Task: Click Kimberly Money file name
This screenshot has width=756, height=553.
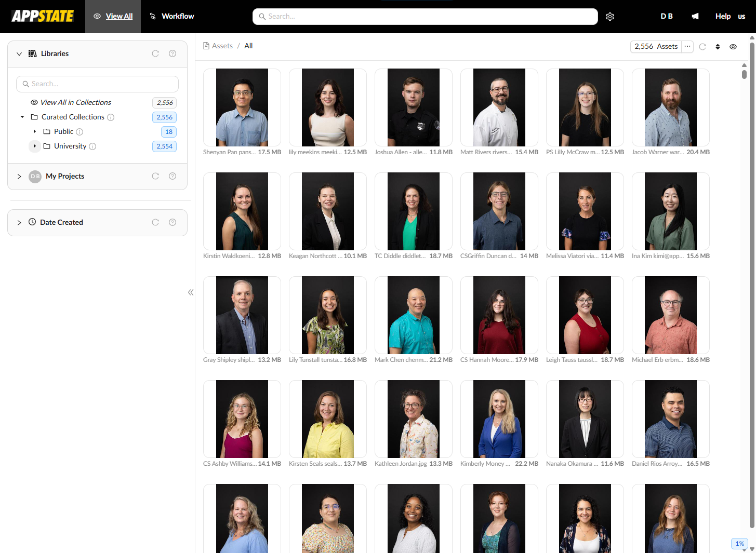Action: [x=485, y=464]
